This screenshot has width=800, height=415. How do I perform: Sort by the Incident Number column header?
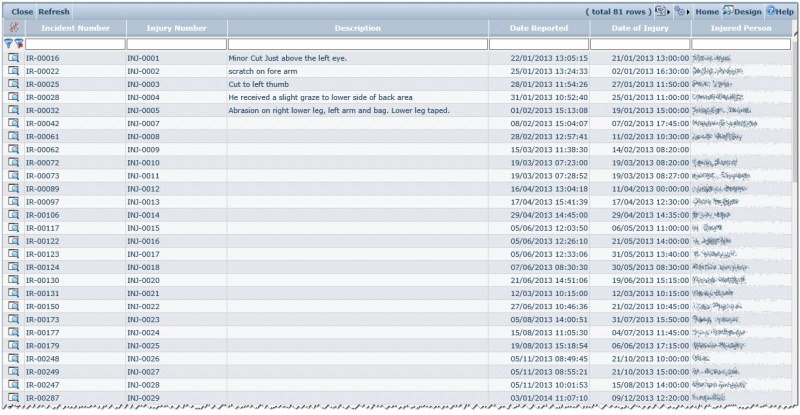point(75,28)
